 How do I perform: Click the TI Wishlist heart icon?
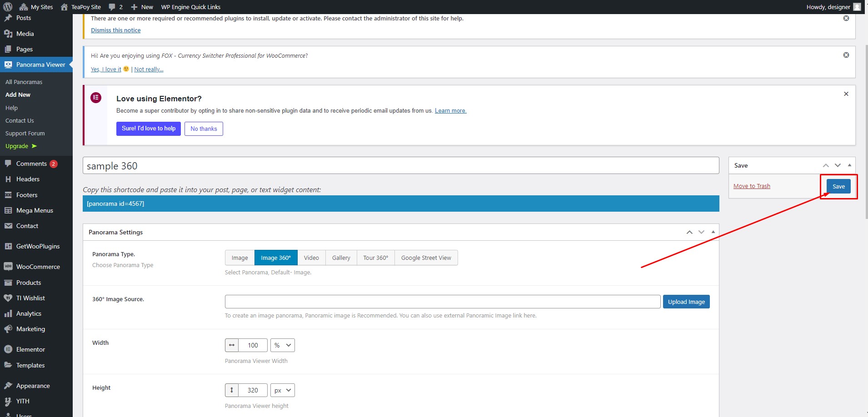[x=8, y=298]
